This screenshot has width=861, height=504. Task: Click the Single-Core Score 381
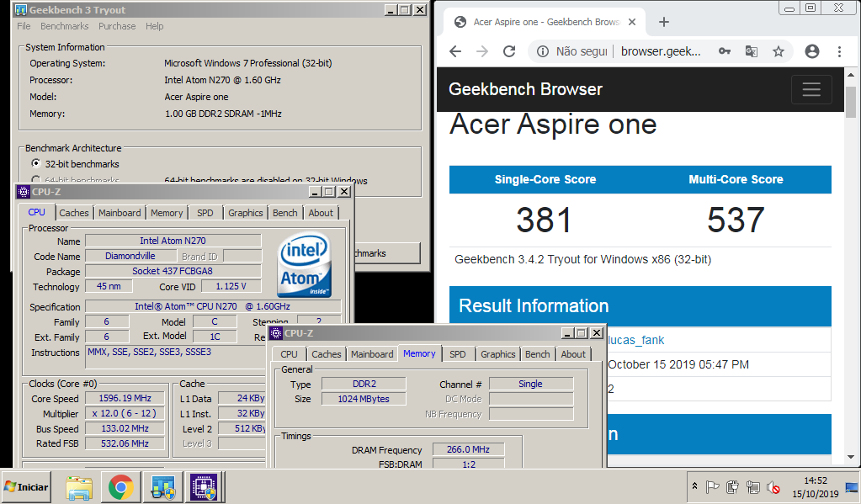pyautogui.click(x=545, y=220)
